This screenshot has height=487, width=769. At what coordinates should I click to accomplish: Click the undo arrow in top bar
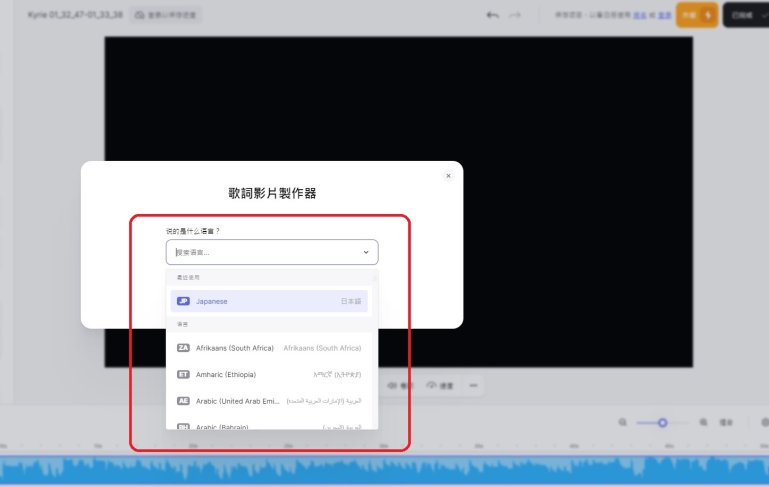pyautogui.click(x=492, y=15)
